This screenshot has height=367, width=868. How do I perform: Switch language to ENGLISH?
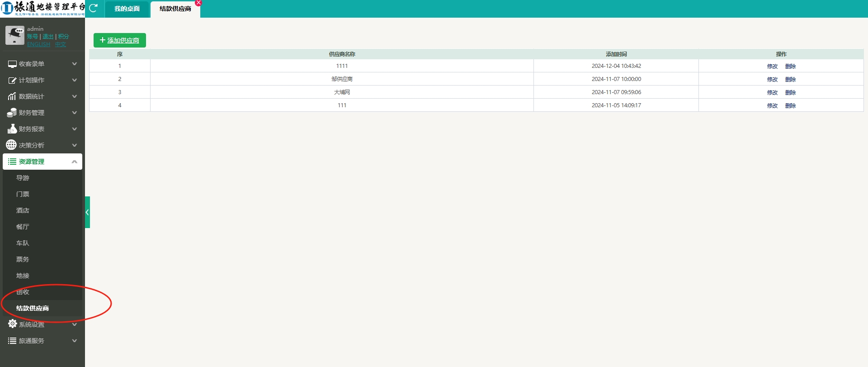coord(38,44)
